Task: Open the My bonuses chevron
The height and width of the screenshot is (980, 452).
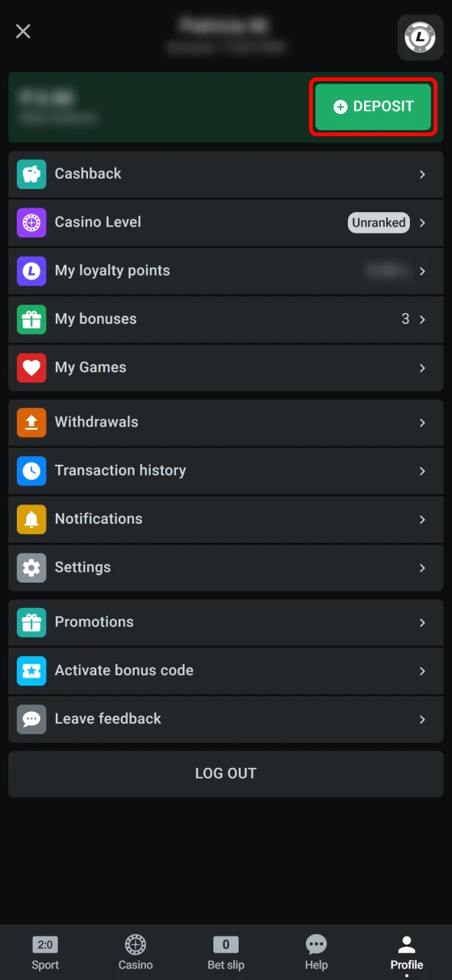Action: [422, 319]
